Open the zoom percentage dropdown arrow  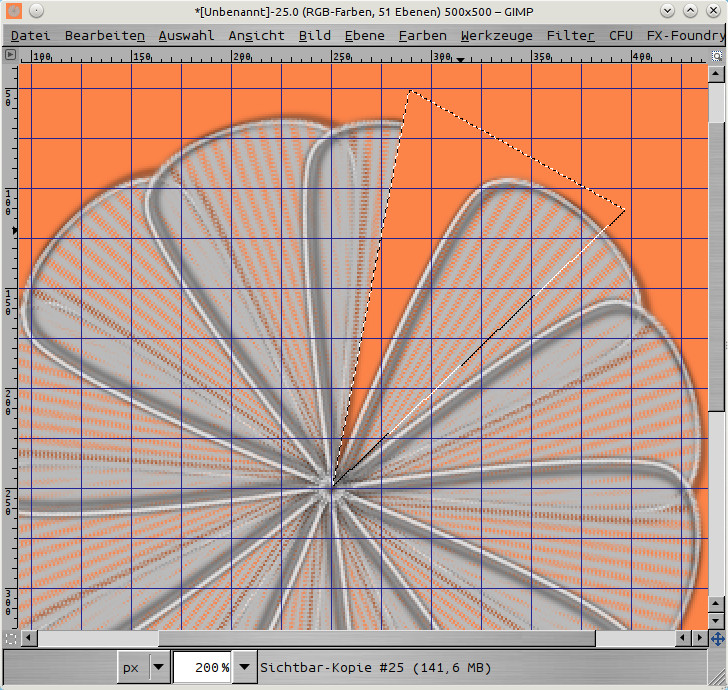pos(243,667)
